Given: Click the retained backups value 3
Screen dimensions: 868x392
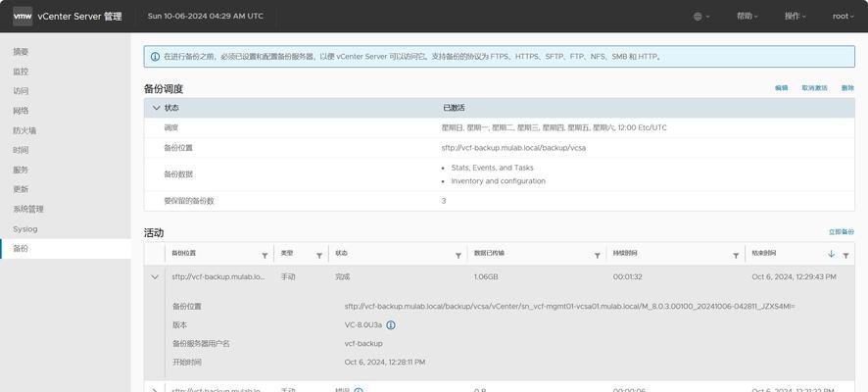Looking at the screenshot, I should click(x=444, y=201).
